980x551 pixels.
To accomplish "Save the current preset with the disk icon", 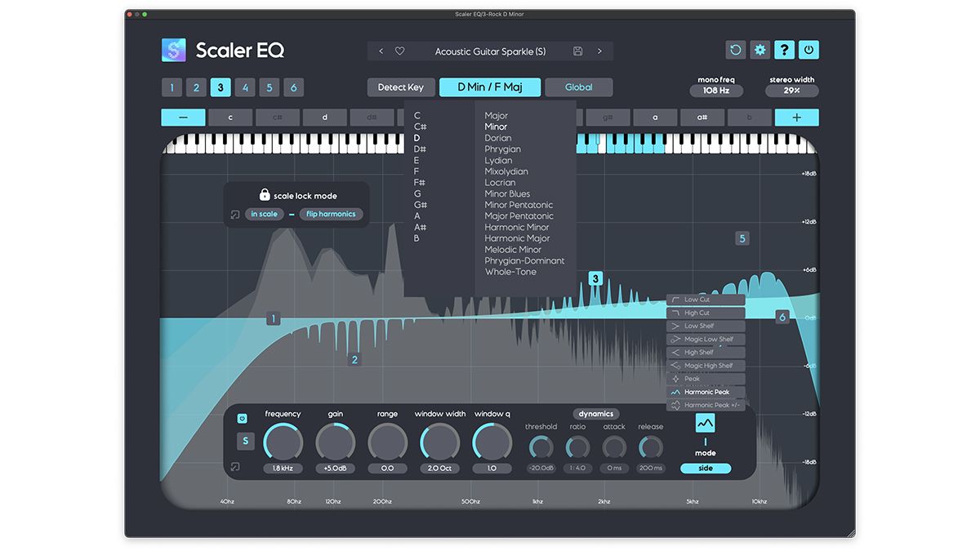I will [577, 51].
